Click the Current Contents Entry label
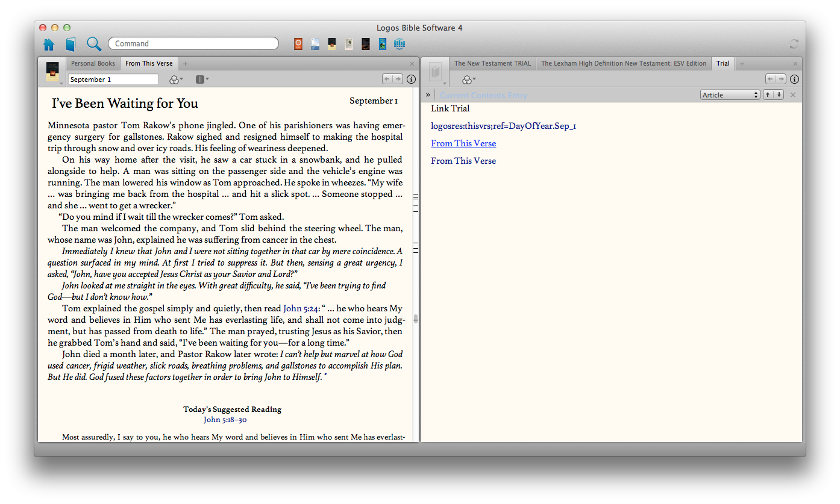 point(483,95)
